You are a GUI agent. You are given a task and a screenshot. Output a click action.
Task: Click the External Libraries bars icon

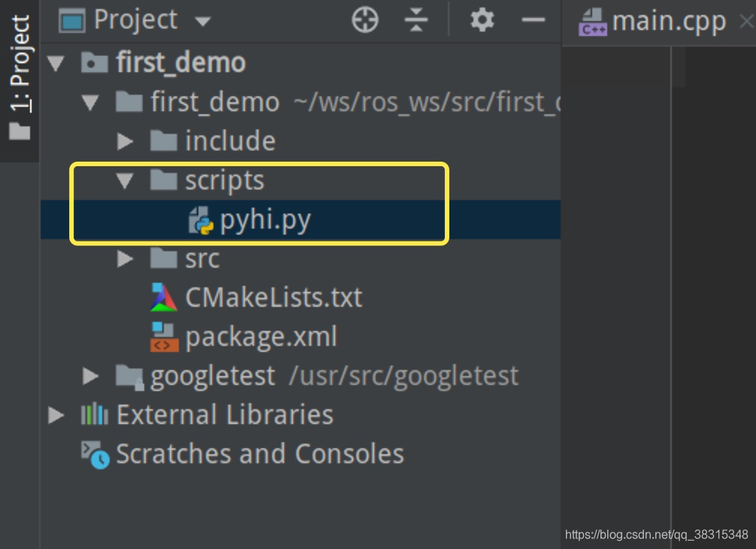coord(95,414)
